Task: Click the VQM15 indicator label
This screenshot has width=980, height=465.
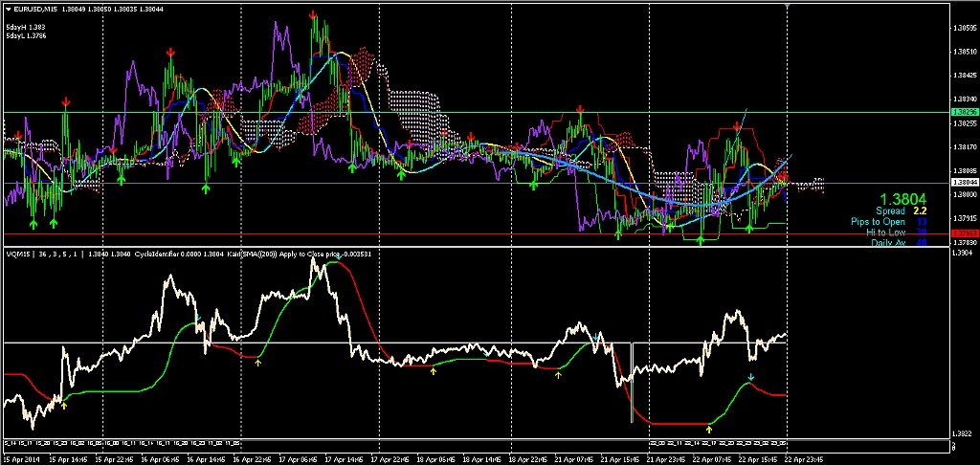Action: (x=16, y=255)
